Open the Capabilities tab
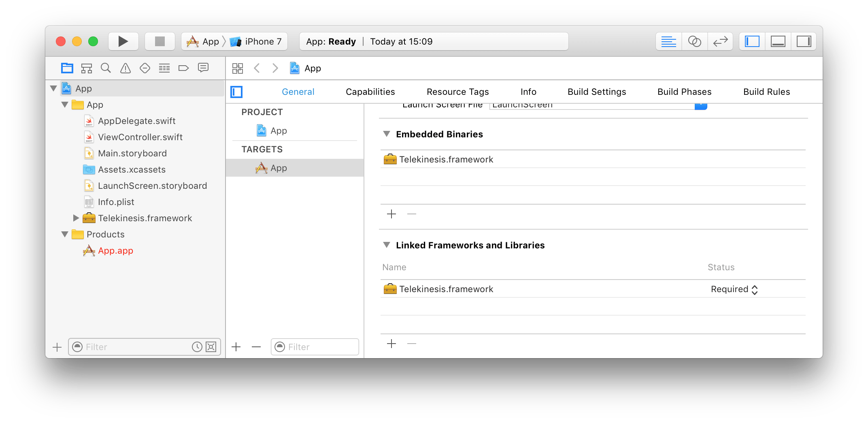Viewport: 868px width, 423px height. tap(370, 92)
